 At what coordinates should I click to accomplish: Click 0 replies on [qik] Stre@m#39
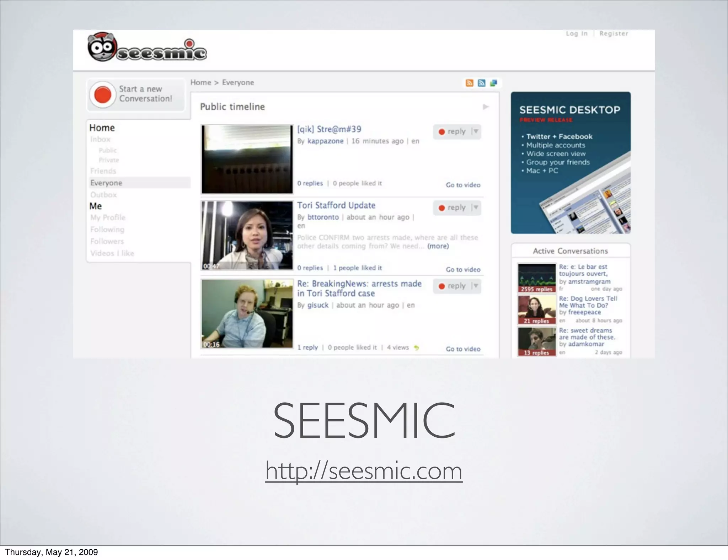(310, 184)
